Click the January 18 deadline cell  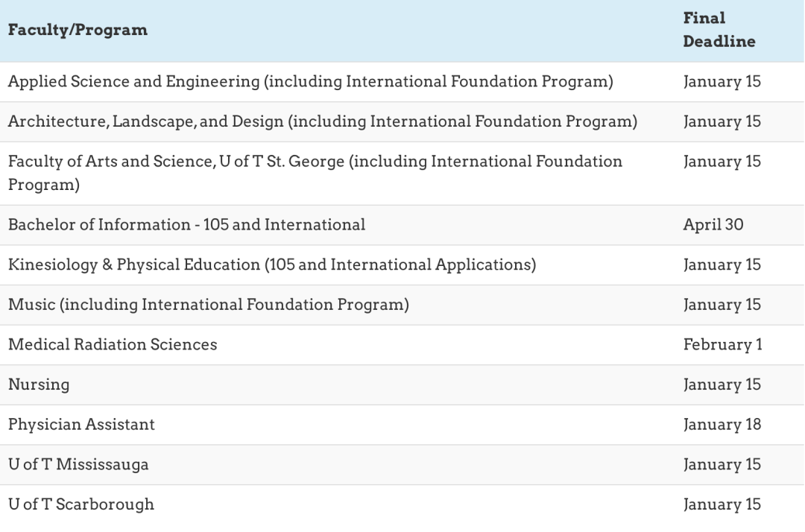click(722, 425)
